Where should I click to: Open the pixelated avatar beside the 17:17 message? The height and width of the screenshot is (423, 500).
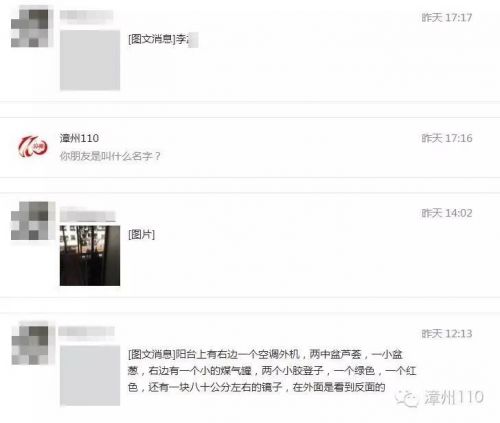pyautogui.click(x=32, y=28)
